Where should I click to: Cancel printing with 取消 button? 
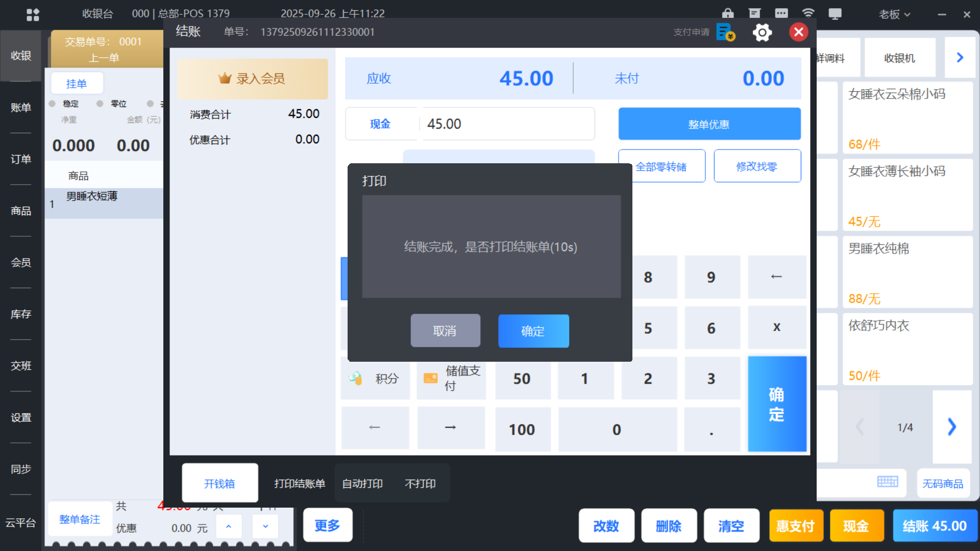445,331
